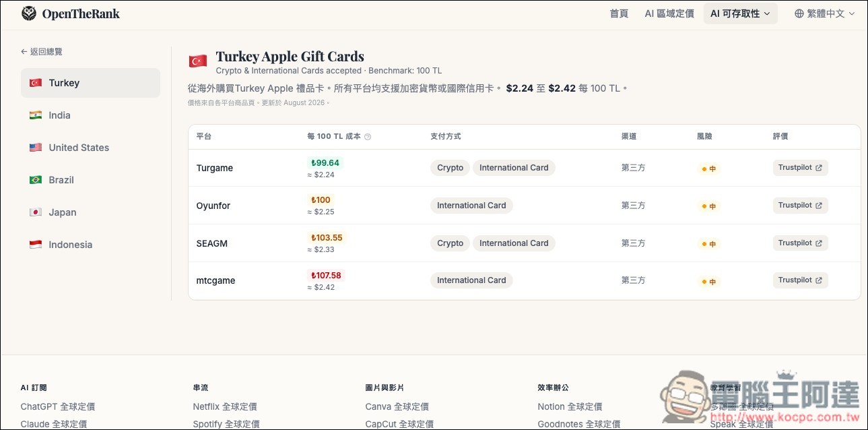Open the Claude 全球定價 footer link

click(x=54, y=424)
